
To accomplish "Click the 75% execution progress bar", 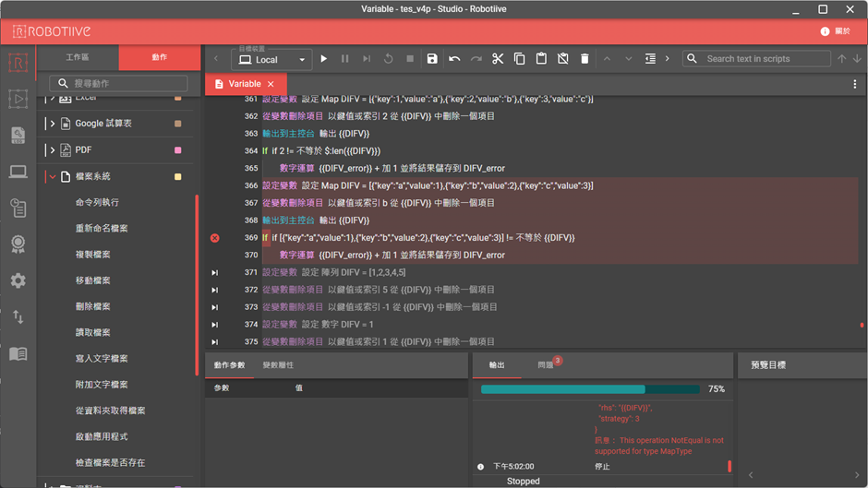I will [590, 389].
